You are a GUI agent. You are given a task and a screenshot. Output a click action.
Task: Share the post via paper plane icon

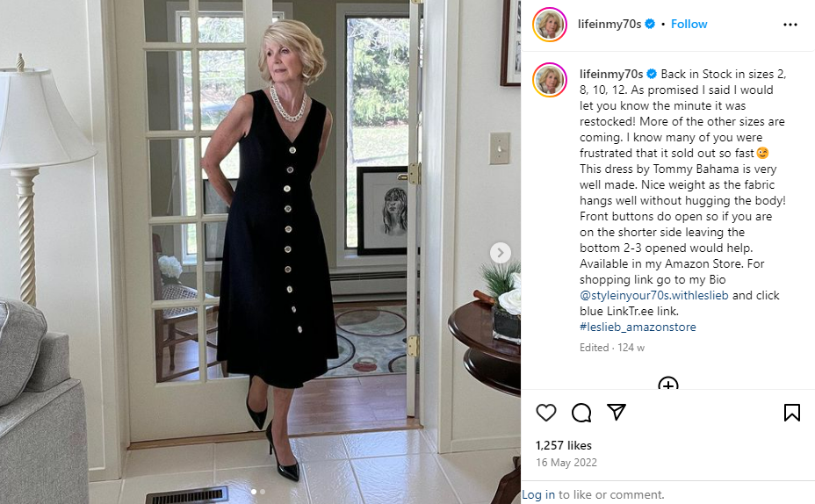(x=617, y=412)
